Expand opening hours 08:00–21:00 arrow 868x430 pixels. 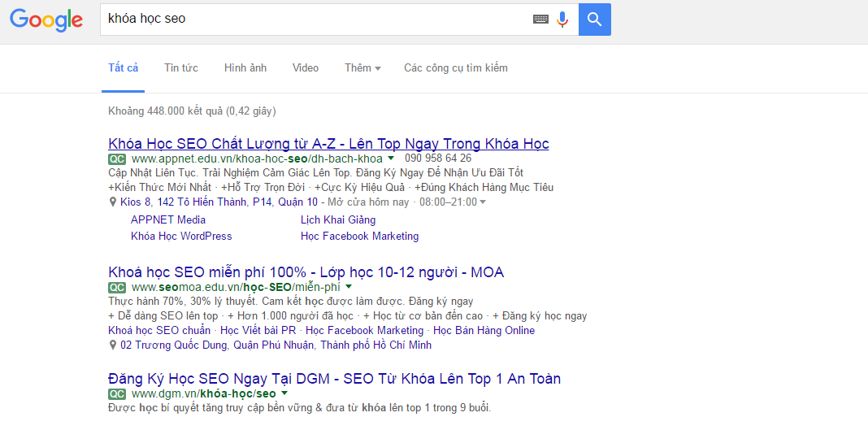point(483,202)
